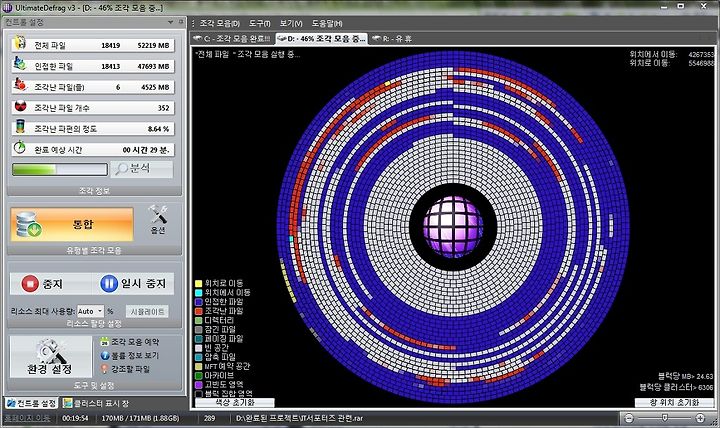The image size is (720, 428).
Task: Open the 도움말(H) menu
Action: click(327, 23)
